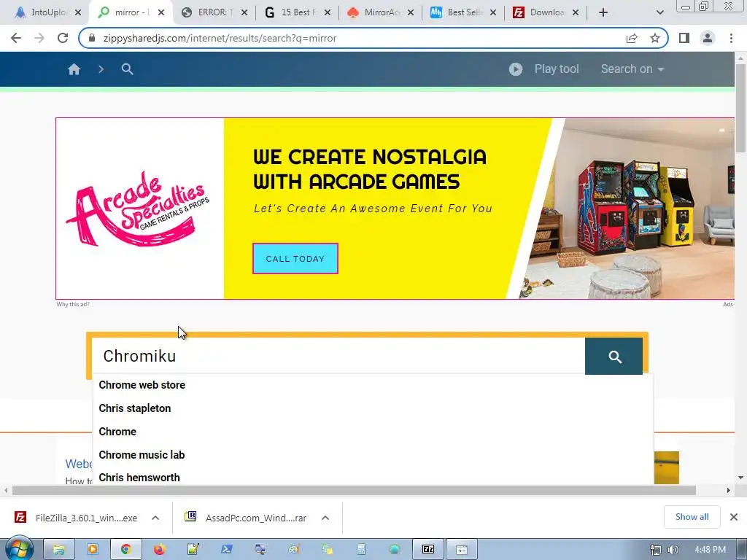Open the Windows Start button

coord(18,549)
